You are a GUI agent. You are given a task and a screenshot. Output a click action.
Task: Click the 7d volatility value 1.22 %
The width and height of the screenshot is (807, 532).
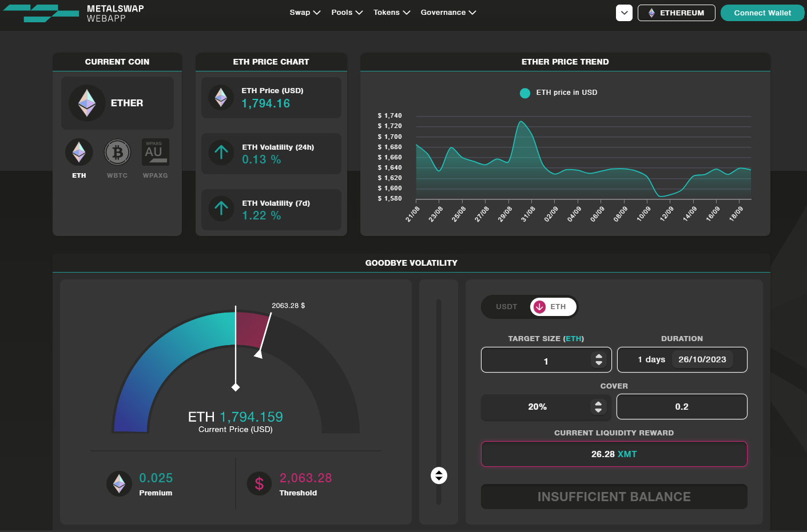(261, 215)
